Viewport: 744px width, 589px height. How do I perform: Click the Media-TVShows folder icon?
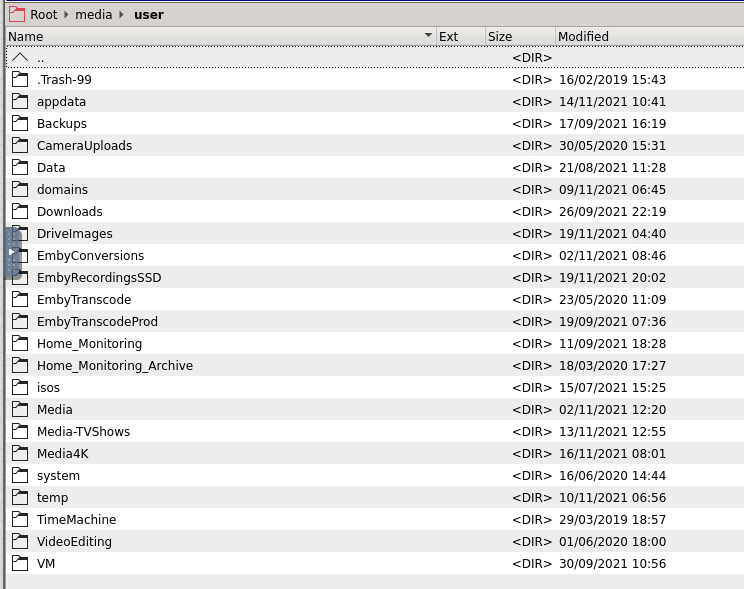click(19, 431)
